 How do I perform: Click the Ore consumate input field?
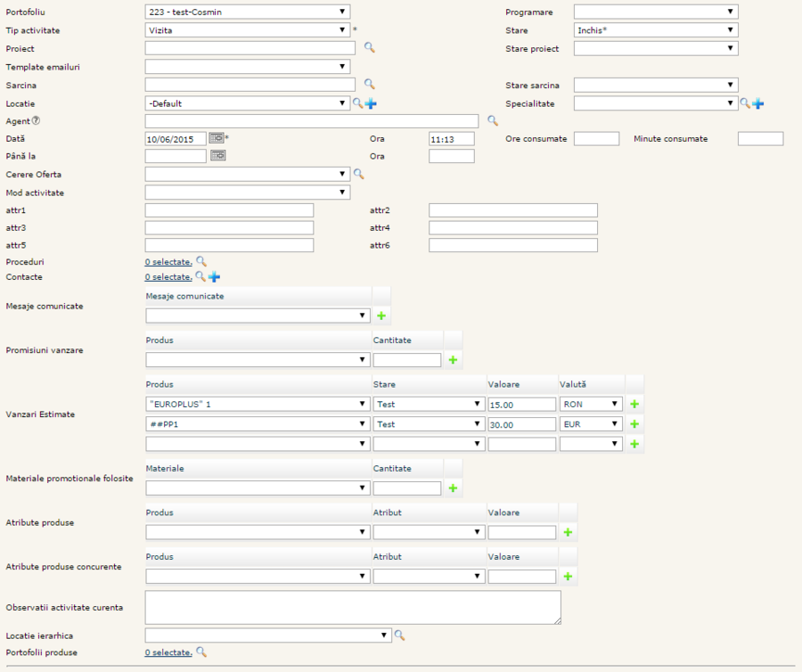pyautogui.click(x=596, y=138)
